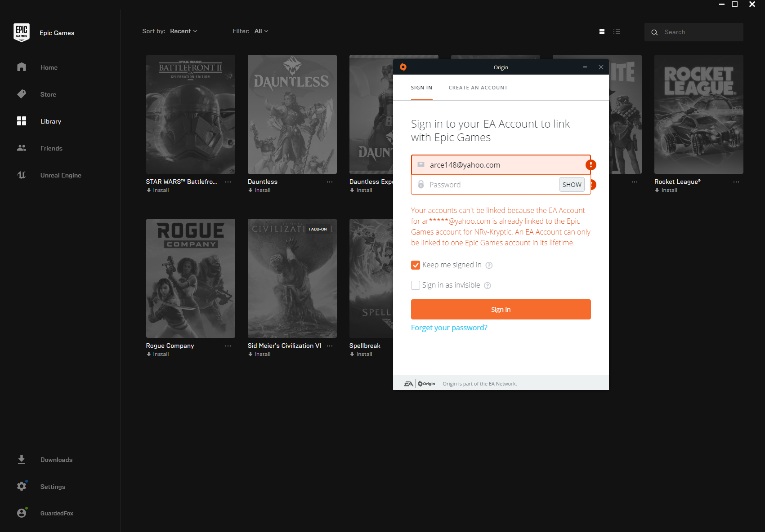Close the Origin sign-in dialog
This screenshot has height=532, width=765.
pos(601,67)
